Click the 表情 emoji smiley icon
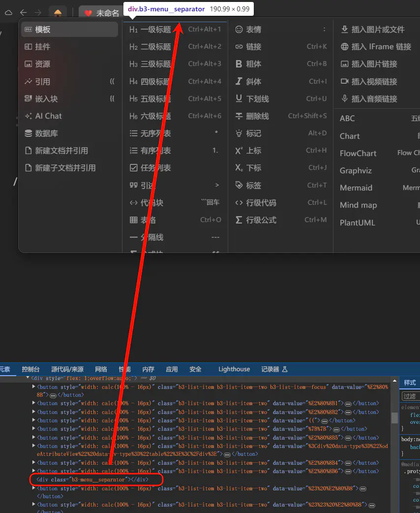This screenshot has height=513, width=420. pyautogui.click(x=239, y=30)
